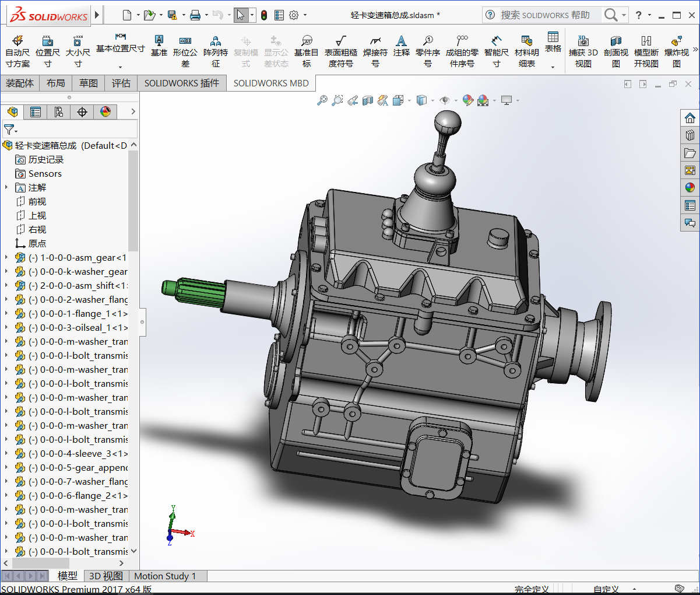Click the Datum tool (基准)
This screenshot has height=595, width=700.
point(159,45)
